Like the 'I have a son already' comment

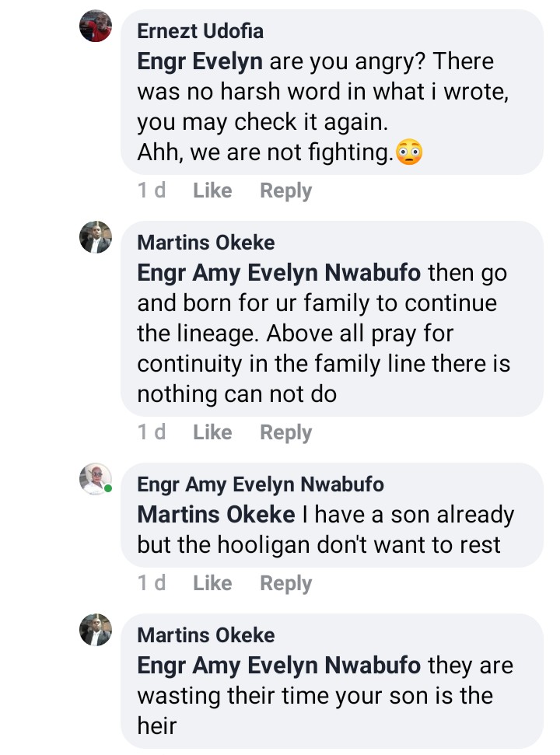coord(212,583)
